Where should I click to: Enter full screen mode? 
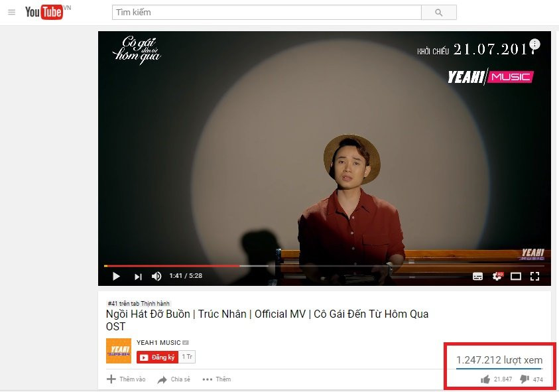point(534,277)
